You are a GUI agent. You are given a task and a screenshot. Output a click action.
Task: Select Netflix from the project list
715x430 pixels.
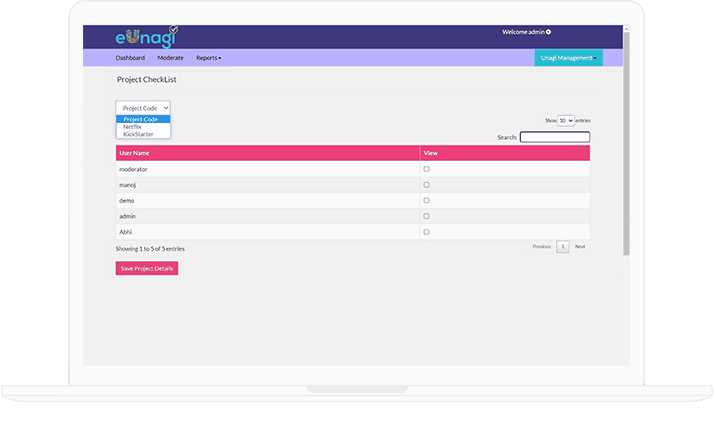tap(132, 126)
